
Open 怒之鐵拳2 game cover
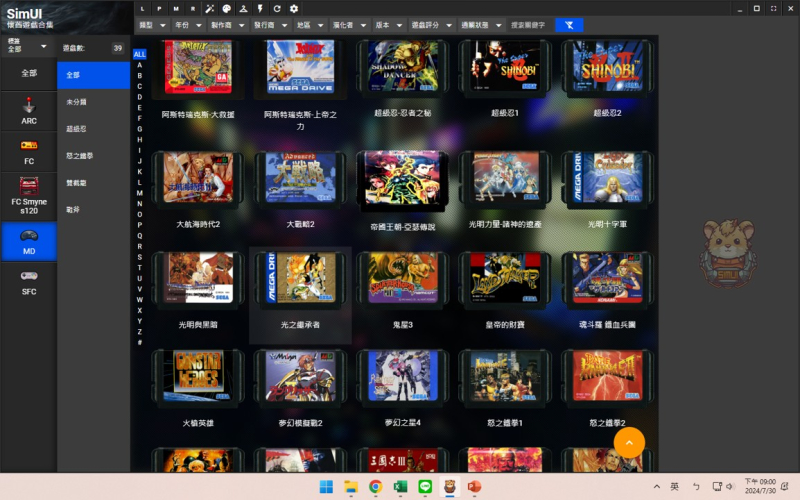pyautogui.click(x=607, y=378)
